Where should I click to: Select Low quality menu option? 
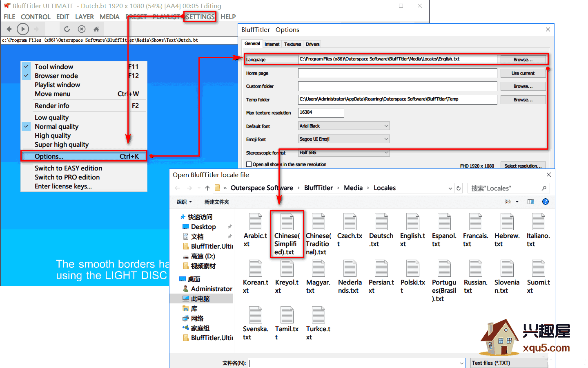(x=84, y=117)
